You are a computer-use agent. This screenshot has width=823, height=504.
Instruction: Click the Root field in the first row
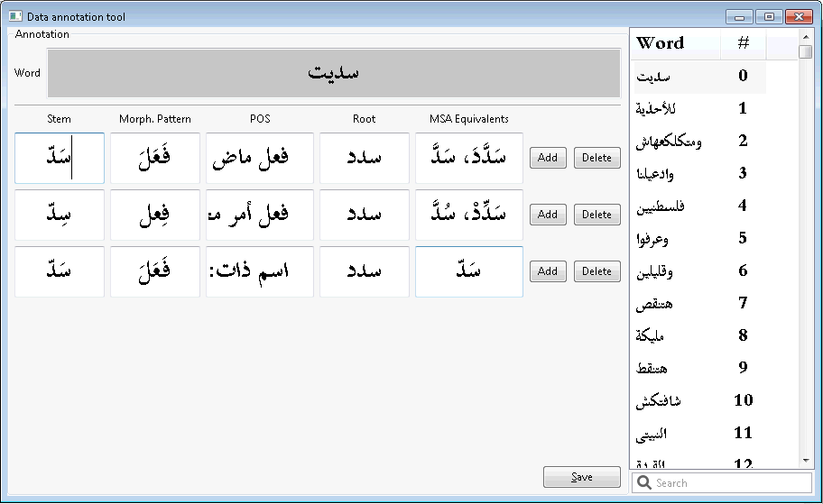[x=365, y=158]
